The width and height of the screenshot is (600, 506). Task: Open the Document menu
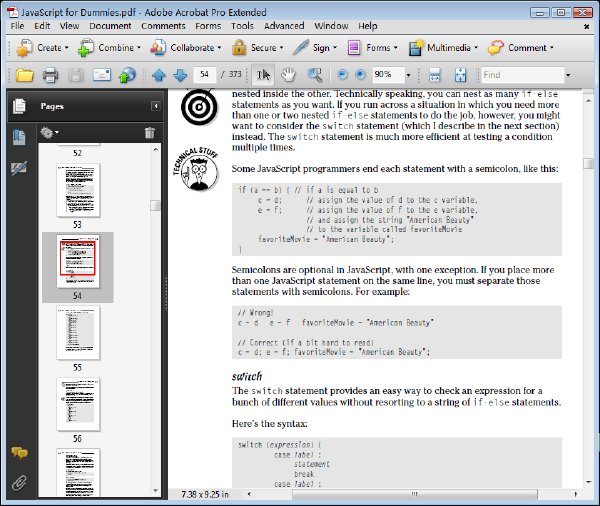pyautogui.click(x=110, y=26)
